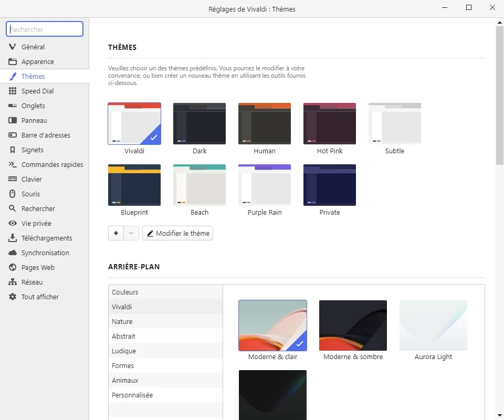Click the Rechercher magnifier icon in sidebar
This screenshot has width=504, height=420.
point(13,208)
